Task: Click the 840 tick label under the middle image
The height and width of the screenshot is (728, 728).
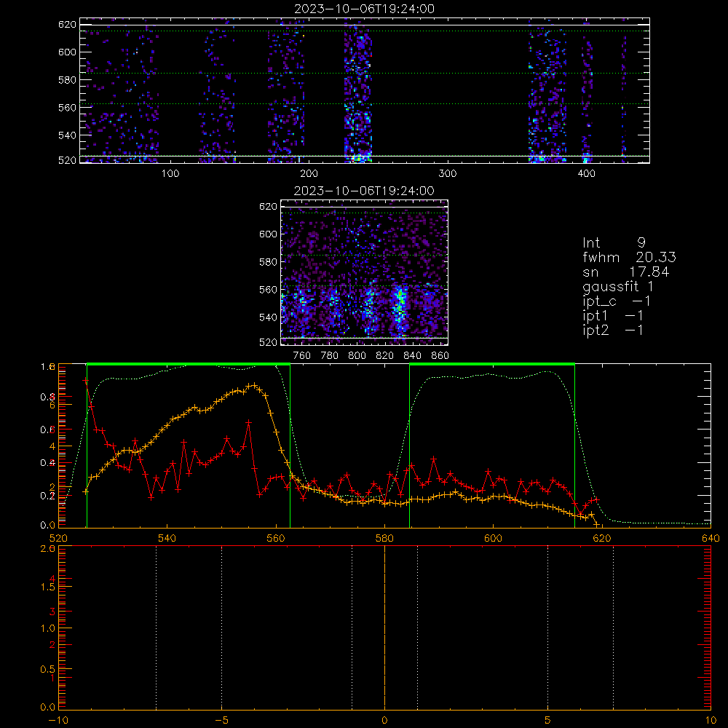Action: (x=412, y=356)
